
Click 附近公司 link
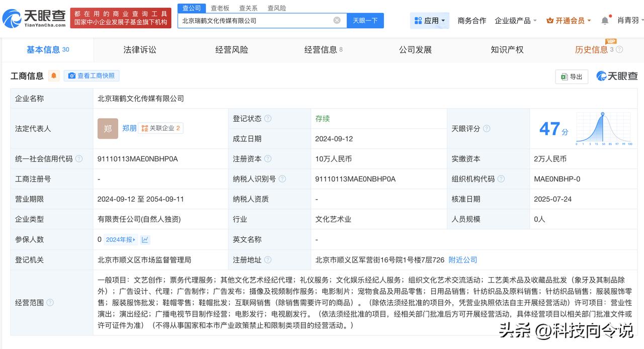(x=463, y=260)
